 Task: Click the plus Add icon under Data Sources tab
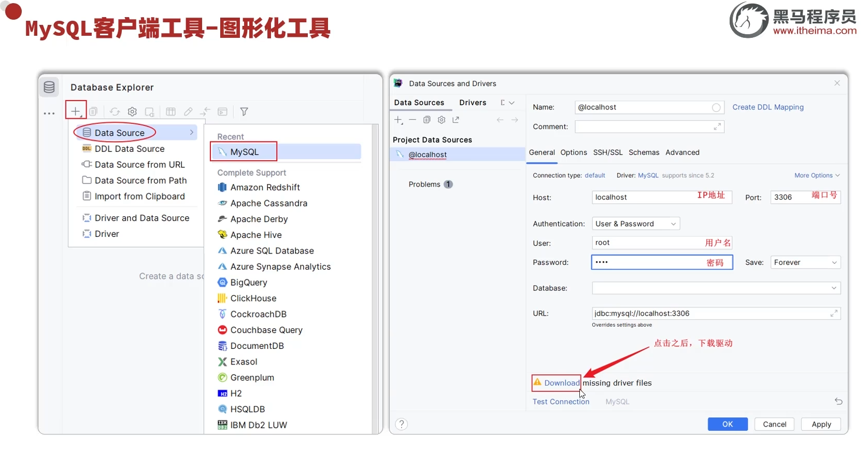tap(399, 120)
